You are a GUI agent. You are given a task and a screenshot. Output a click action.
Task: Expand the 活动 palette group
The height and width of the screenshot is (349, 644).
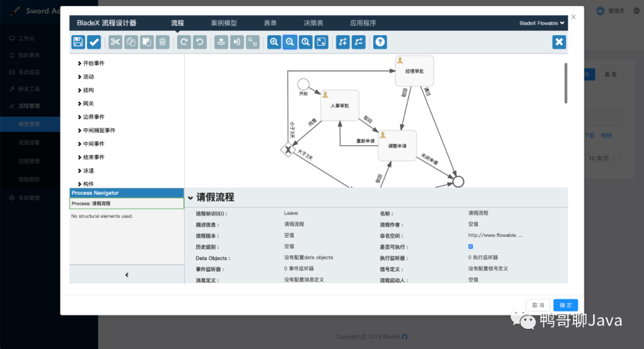tap(86, 77)
